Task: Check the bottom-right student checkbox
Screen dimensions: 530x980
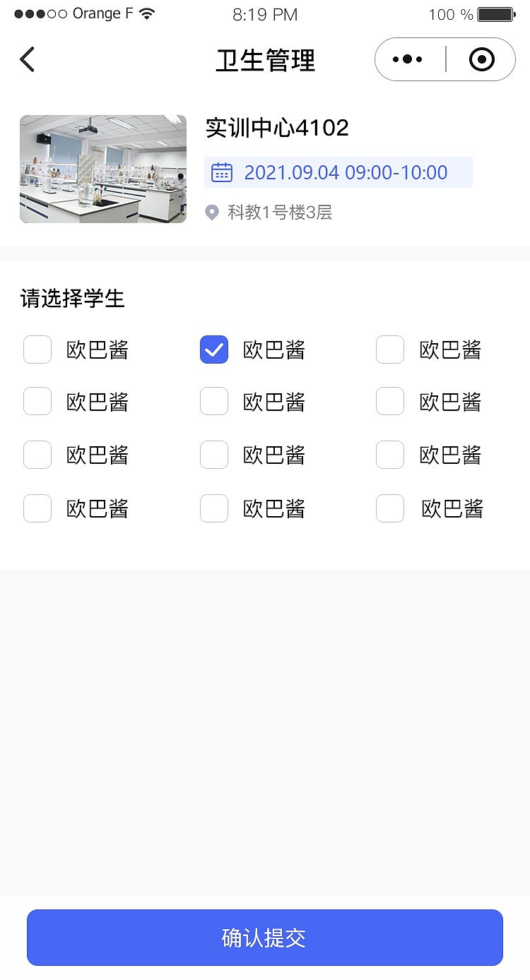Action: click(x=390, y=508)
